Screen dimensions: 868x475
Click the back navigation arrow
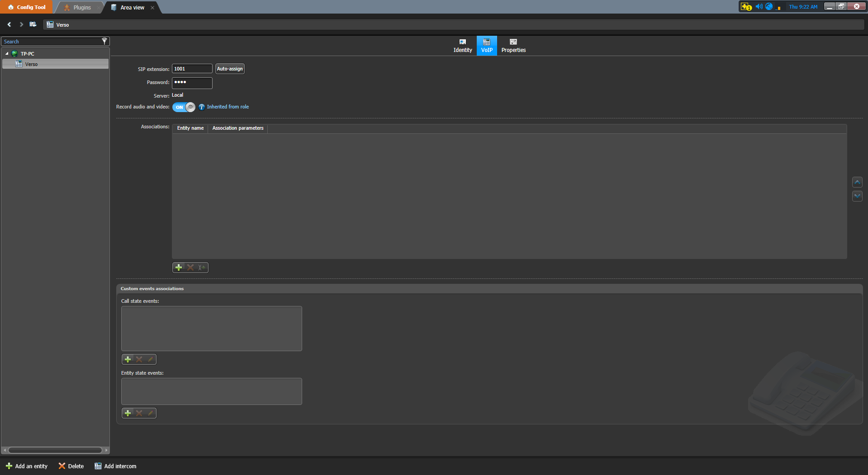(9, 24)
